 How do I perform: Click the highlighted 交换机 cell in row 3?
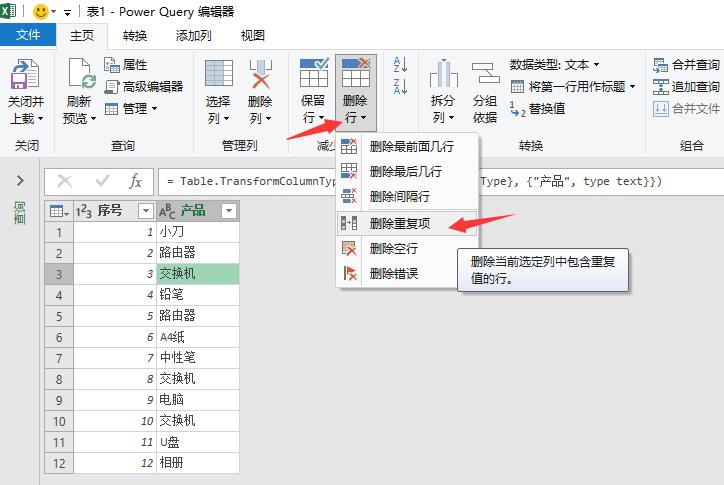tap(198, 274)
